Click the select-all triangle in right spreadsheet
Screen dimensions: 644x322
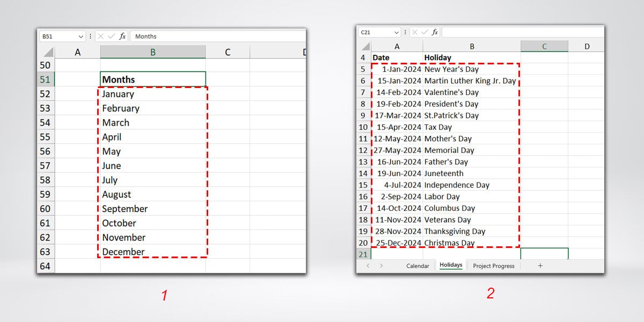(x=365, y=47)
